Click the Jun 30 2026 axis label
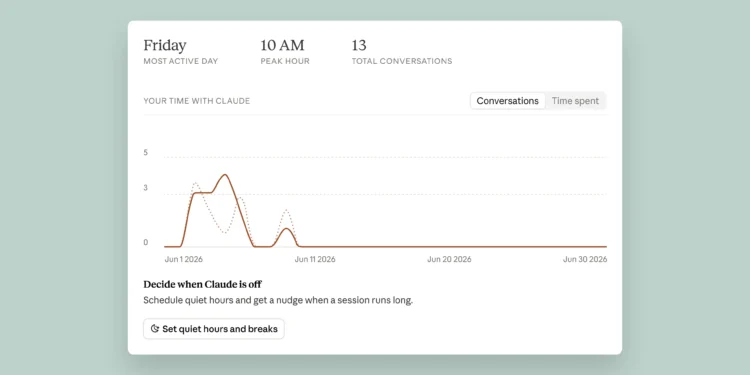Screen dimensions: 750x375 pyautogui.click(x=585, y=259)
